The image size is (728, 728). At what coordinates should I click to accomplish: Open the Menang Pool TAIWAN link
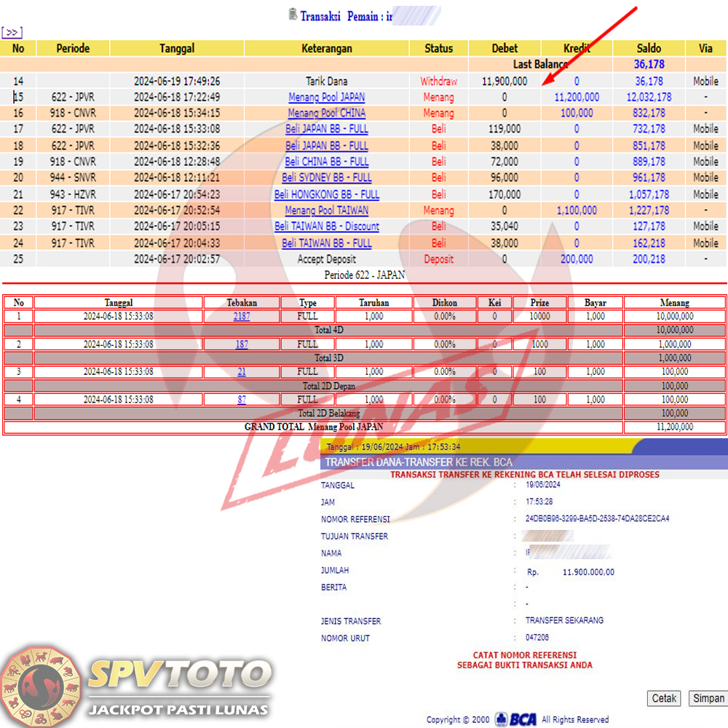326,210
